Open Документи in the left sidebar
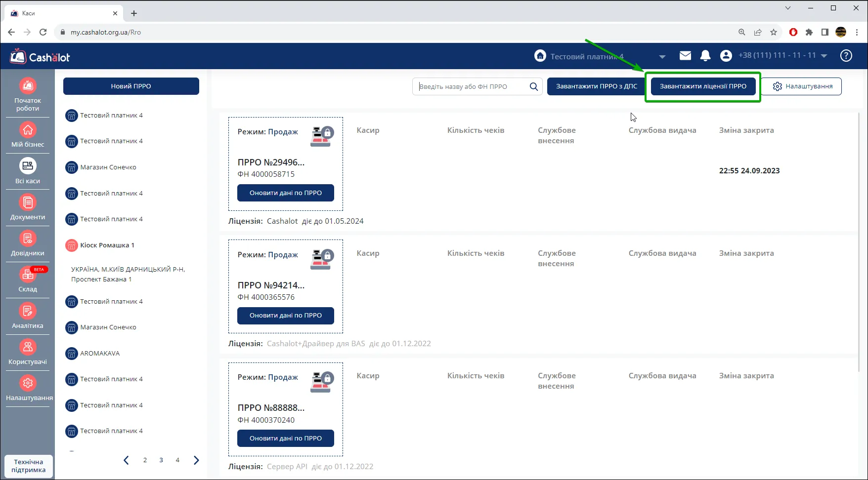Image resolution: width=868 pixels, height=480 pixels. pyautogui.click(x=28, y=207)
